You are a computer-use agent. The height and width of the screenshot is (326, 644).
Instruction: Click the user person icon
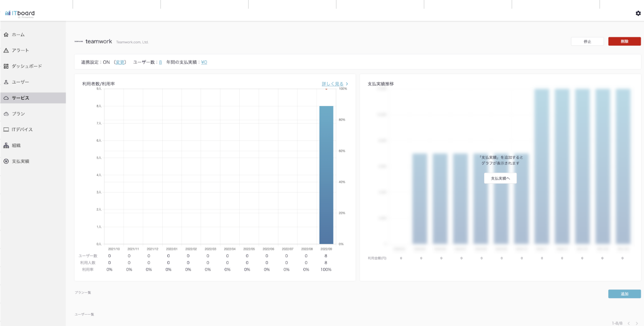pos(6,82)
